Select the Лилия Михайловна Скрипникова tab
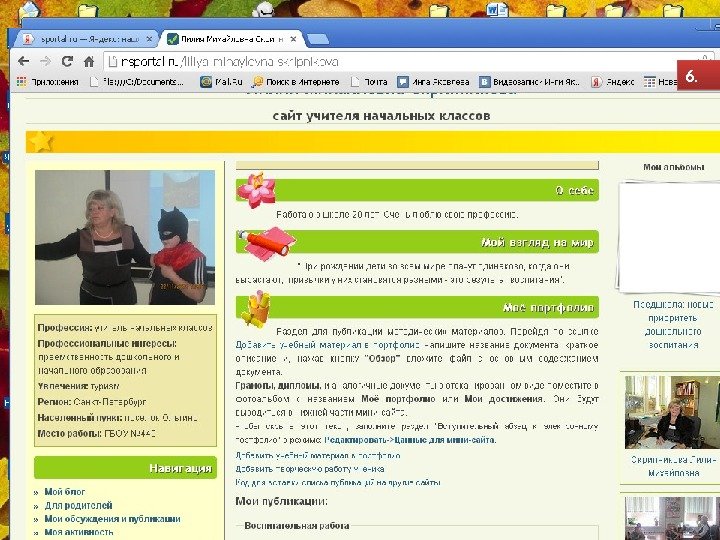 click(232, 39)
